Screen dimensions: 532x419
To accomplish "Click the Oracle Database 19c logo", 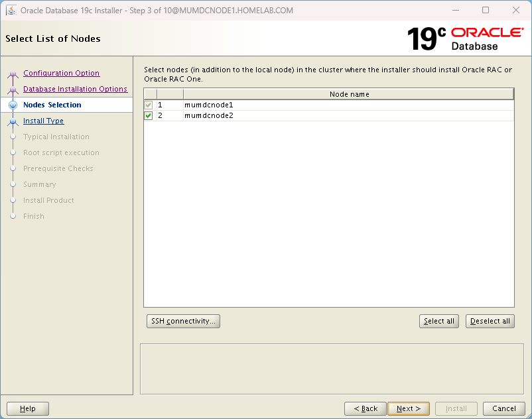I will coord(464,39).
